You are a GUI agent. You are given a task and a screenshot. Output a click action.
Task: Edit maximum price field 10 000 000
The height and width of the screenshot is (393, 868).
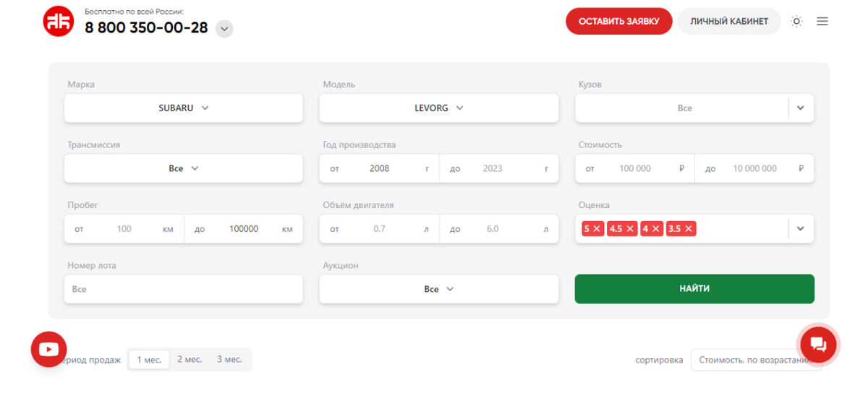(x=754, y=168)
